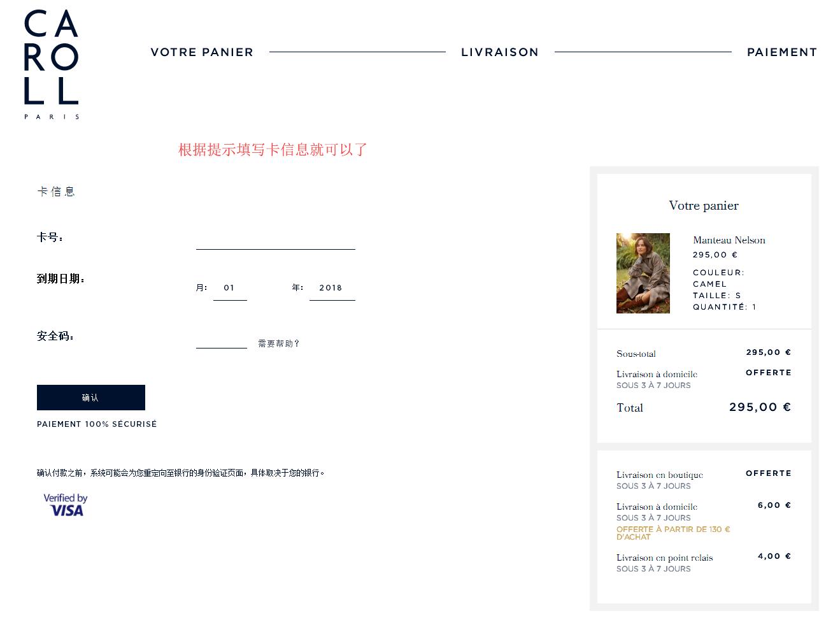Screen dimensions: 840x618
Task: Click the Votre panier heading
Action: click(x=704, y=206)
